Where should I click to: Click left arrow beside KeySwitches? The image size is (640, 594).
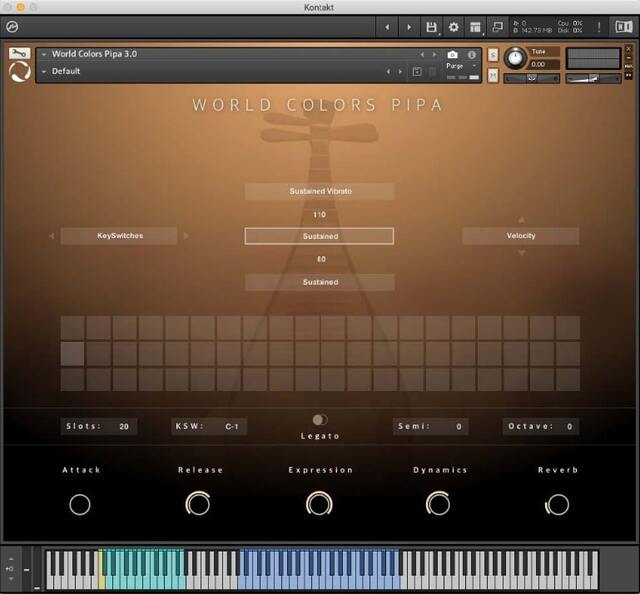(51, 236)
